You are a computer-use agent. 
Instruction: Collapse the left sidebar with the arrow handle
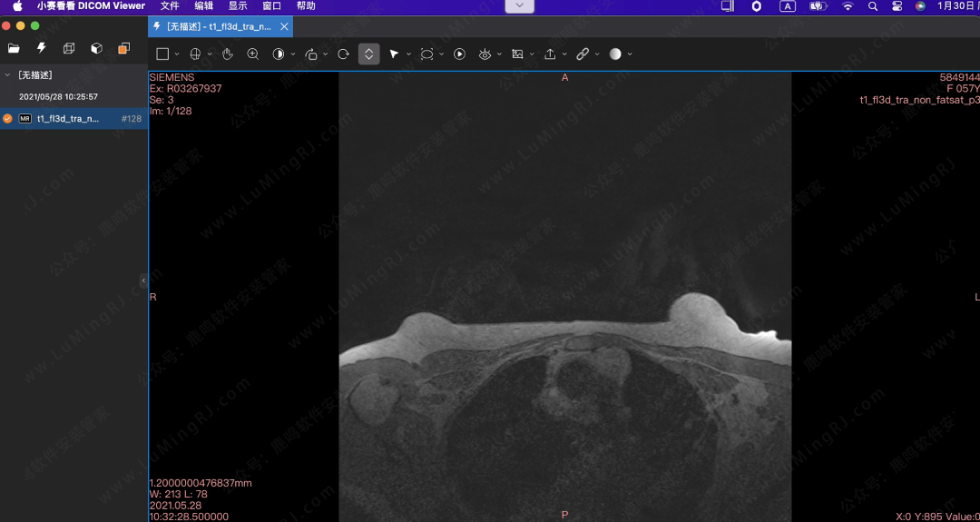point(143,281)
